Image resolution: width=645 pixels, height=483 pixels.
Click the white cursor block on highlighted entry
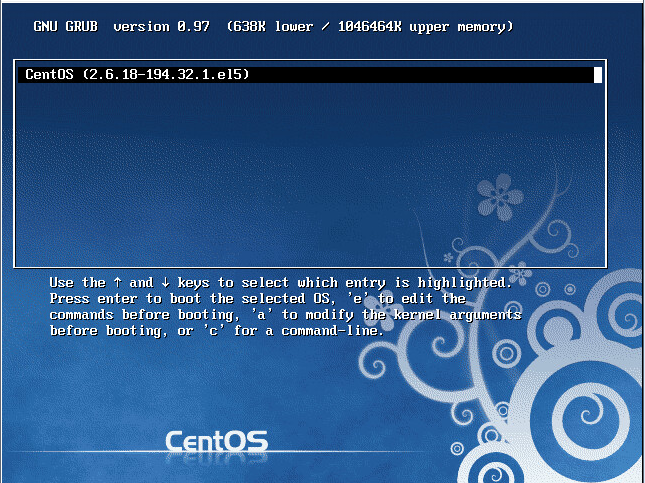[597, 74]
